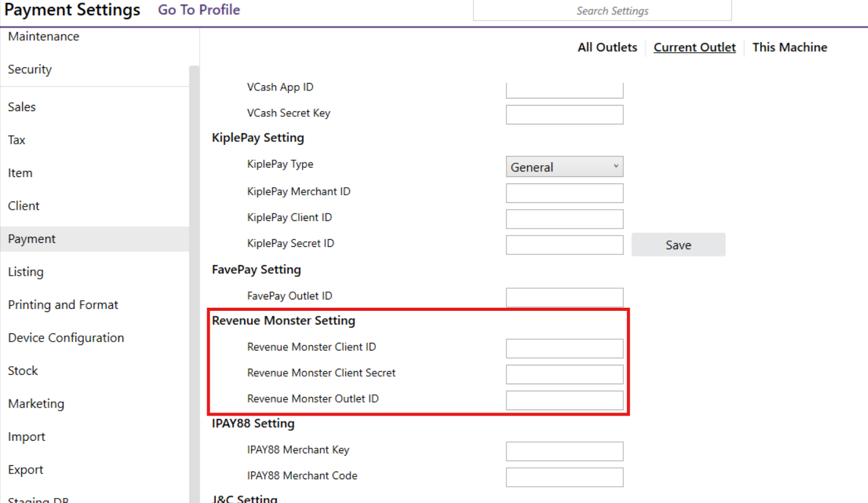Select Marketing in the sidebar
Screen dimensions: 868x503
pos(36,404)
